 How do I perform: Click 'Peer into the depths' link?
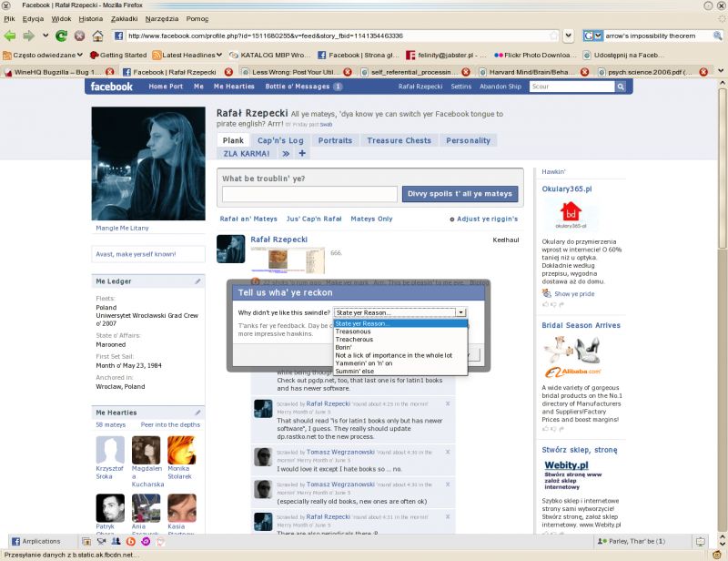pos(170,424)
